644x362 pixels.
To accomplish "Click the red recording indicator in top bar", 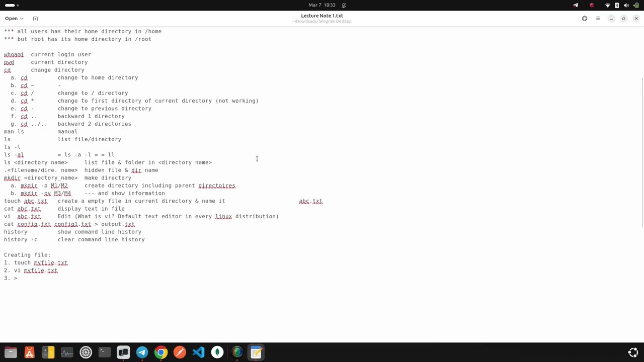I will point(592,5).
